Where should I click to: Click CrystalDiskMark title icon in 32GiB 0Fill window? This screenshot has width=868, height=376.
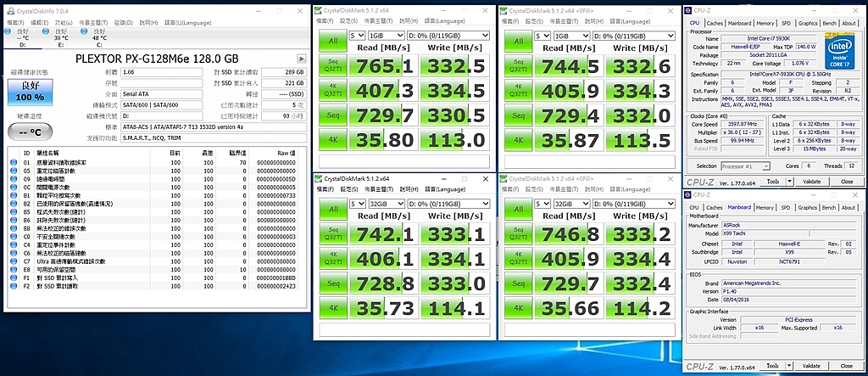click(504, 178)
